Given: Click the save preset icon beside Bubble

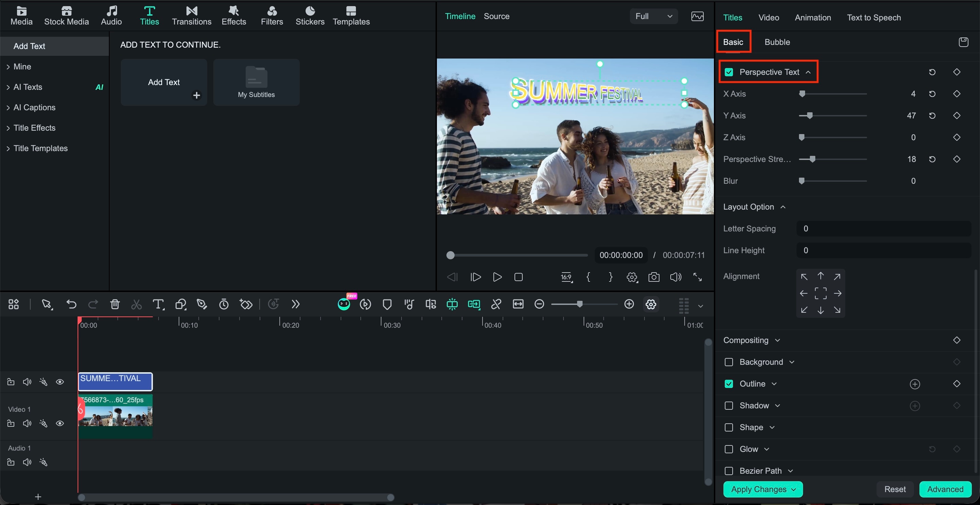Looking at the screenshot, I should tap(963, 42).
